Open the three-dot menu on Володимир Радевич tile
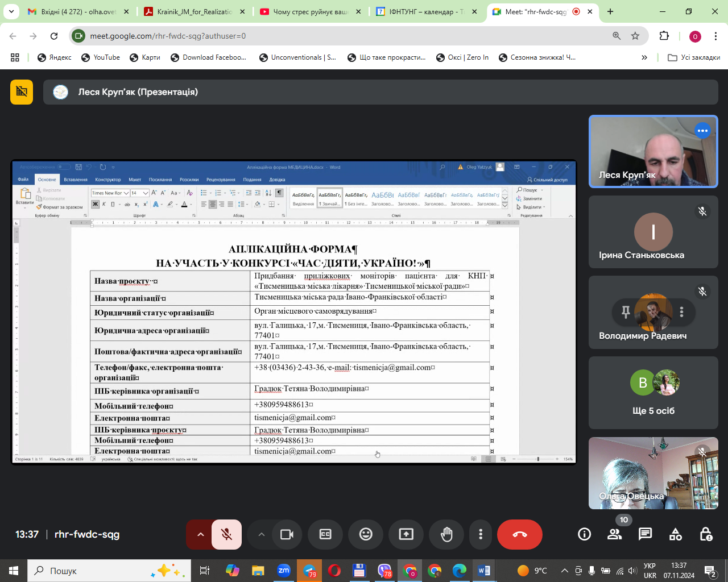Screen dimensions: 728x582 (681, 312)
